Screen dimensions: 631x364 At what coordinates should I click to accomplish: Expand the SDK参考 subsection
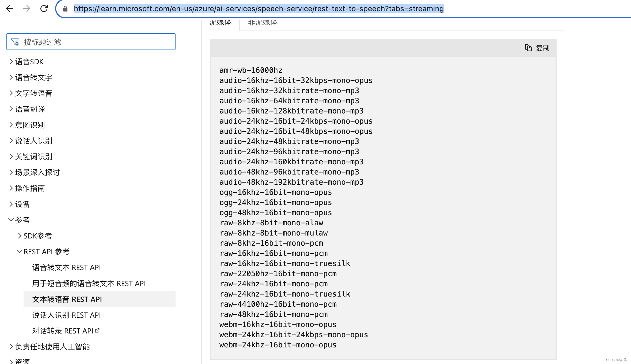pos(20,236)
